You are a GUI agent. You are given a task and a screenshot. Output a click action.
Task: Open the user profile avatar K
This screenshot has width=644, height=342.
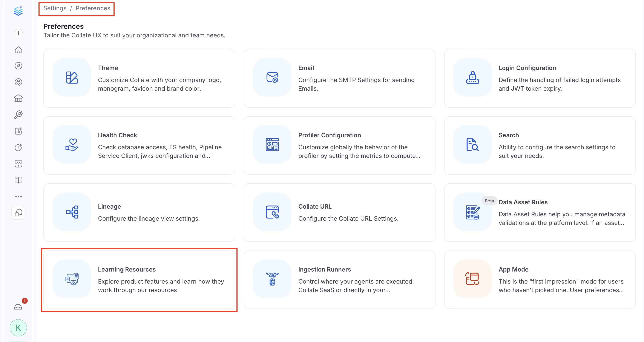click(18, 328)
